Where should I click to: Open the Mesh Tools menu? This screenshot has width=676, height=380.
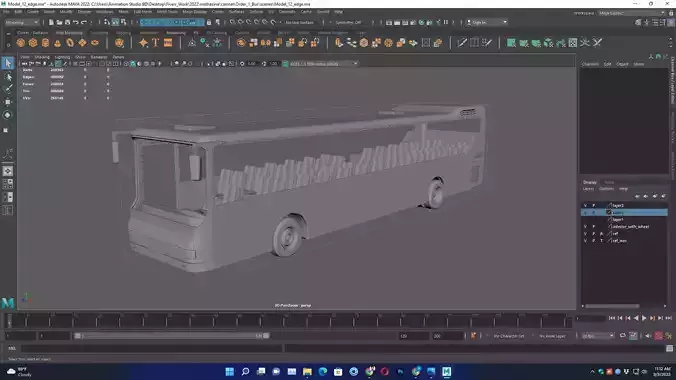tap(167, 12)
